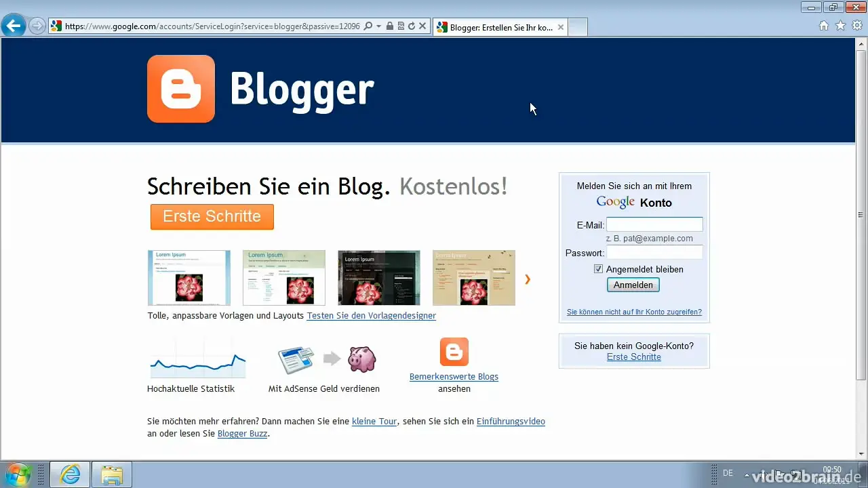Click the Internet Explorer taskbar icon
This screenshot has height=488, width=868.
[x=70, y=474]
